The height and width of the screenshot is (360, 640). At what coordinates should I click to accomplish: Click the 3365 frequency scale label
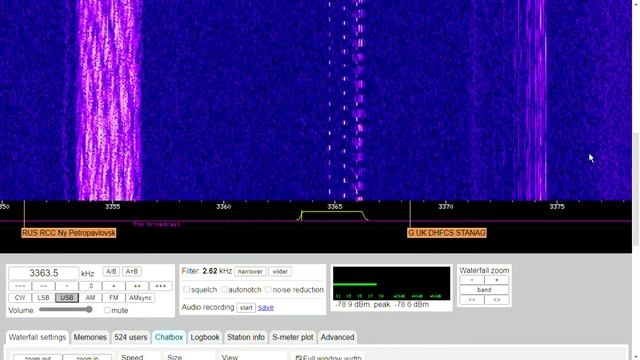click(335, 207)
